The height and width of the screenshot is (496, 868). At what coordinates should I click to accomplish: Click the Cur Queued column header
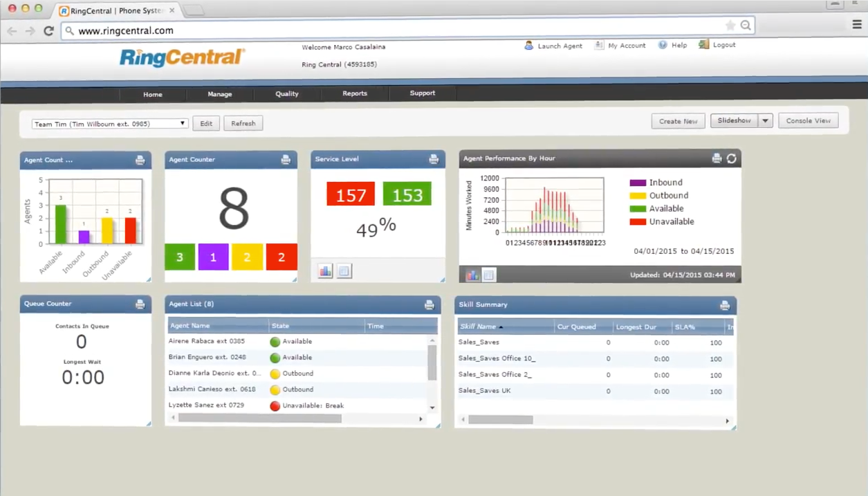click(x=582, y=327)
